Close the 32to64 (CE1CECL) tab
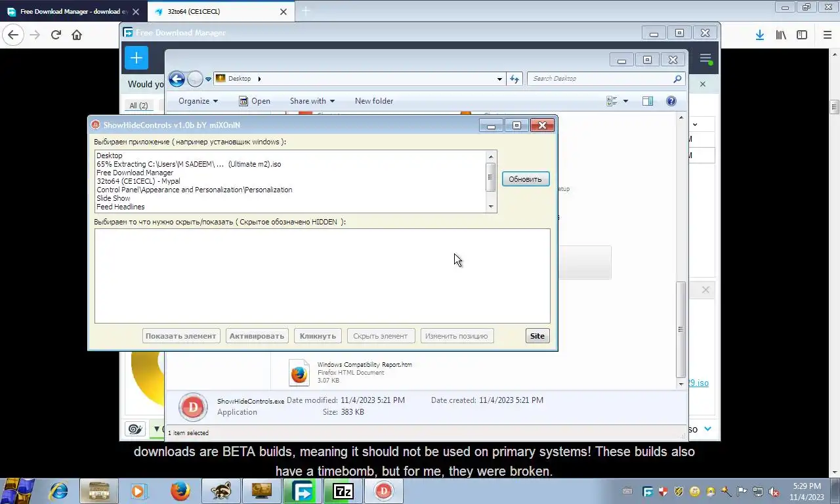 point(283,11)
